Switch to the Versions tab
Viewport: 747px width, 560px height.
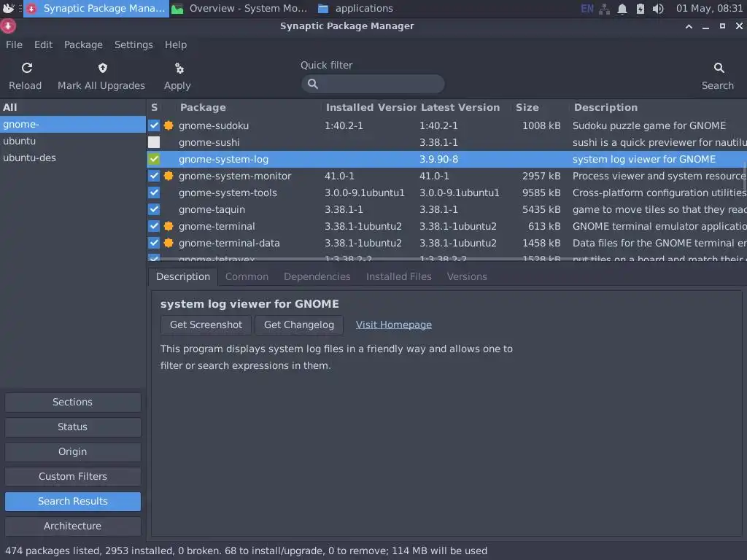(x=467, y=276)
